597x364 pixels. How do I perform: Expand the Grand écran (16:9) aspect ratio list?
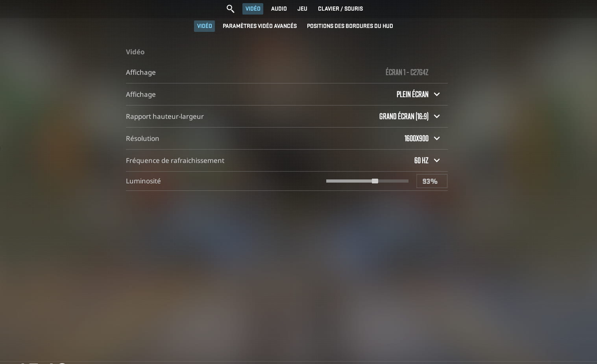409,116
